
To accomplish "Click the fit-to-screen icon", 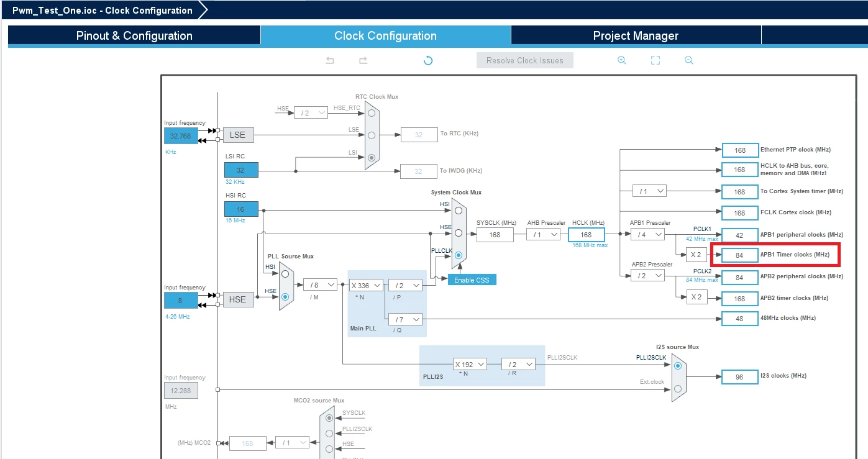I will click(655, 60).
